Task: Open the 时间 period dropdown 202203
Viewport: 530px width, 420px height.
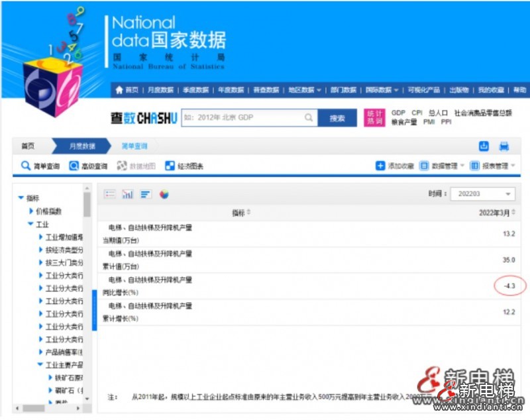Action: [482, 194]
